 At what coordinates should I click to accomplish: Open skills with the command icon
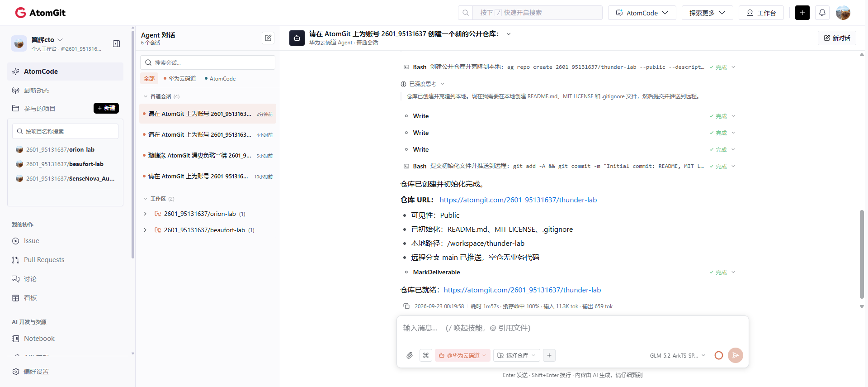[x=425, y=355]
